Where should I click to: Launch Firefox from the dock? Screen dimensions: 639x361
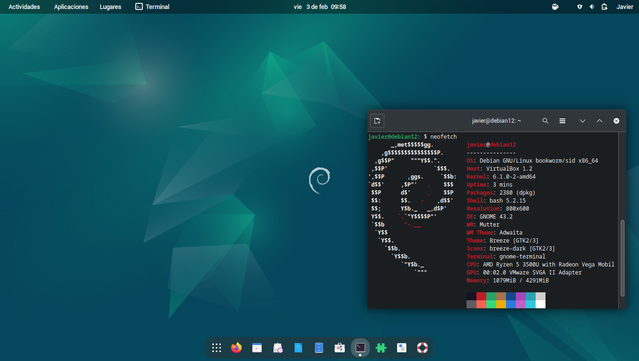pos(236,348)
